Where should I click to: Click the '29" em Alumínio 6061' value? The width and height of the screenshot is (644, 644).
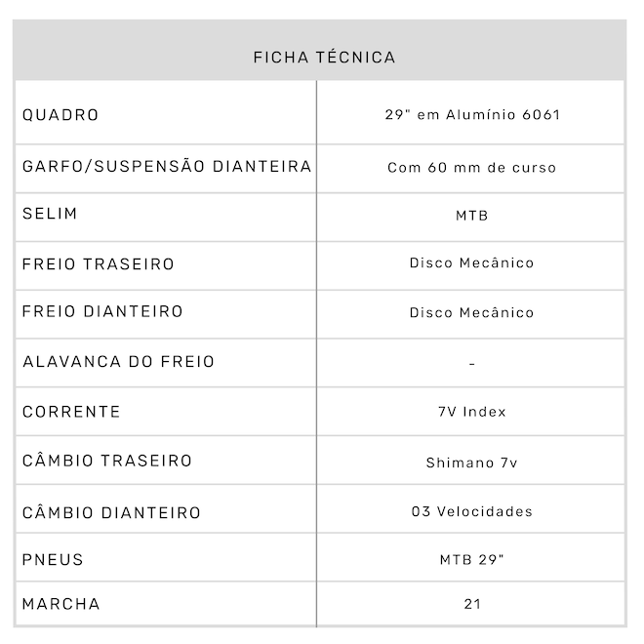[x=472, y=115]
